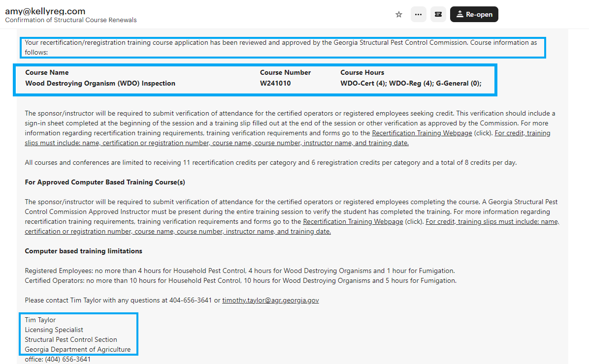Open the three-dot more options menu
589x364 pixels.
(419, 14)
